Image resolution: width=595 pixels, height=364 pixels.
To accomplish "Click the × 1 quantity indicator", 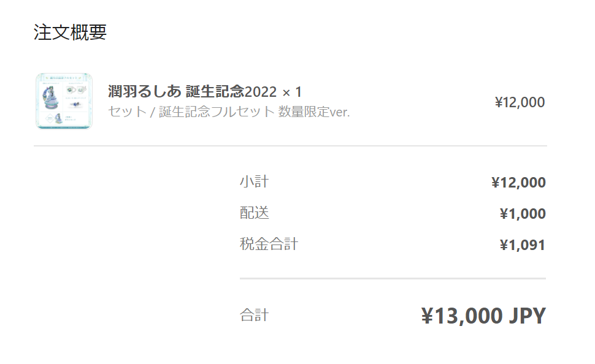I will (292, 93).
